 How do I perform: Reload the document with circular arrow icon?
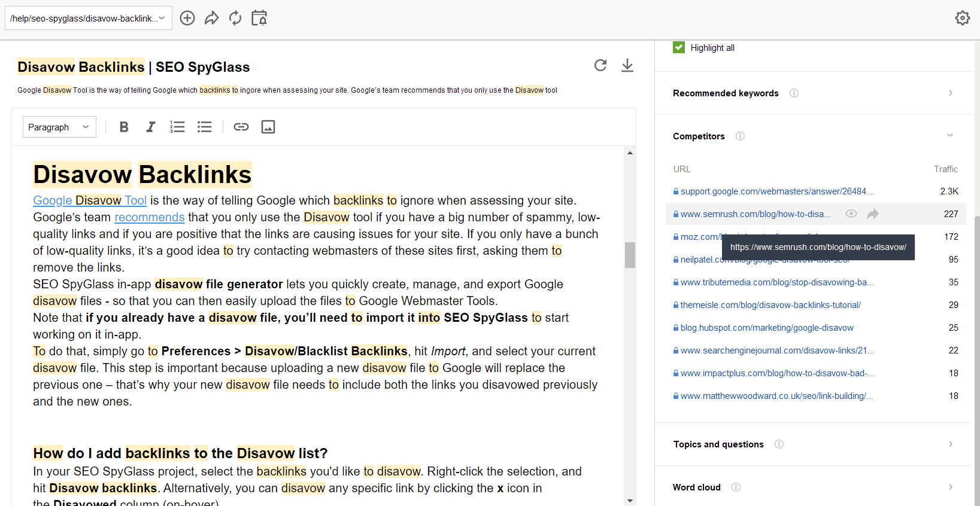point(600,65)
